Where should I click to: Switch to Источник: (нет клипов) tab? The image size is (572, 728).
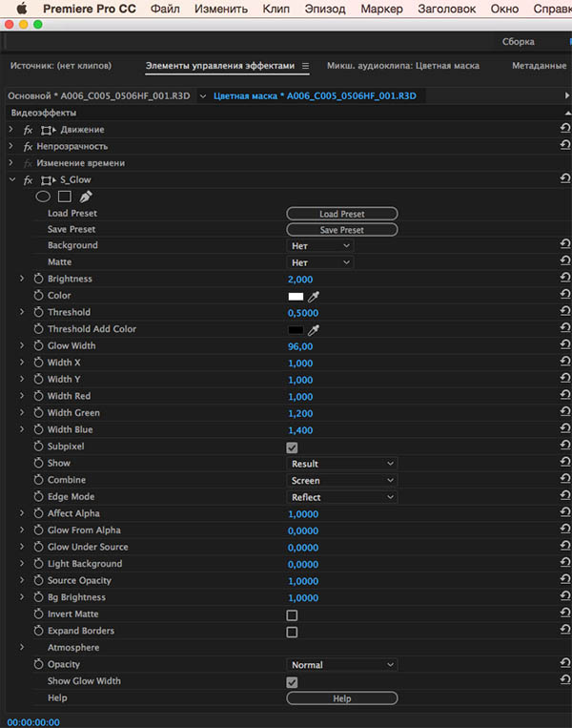(x=61, y=66)
